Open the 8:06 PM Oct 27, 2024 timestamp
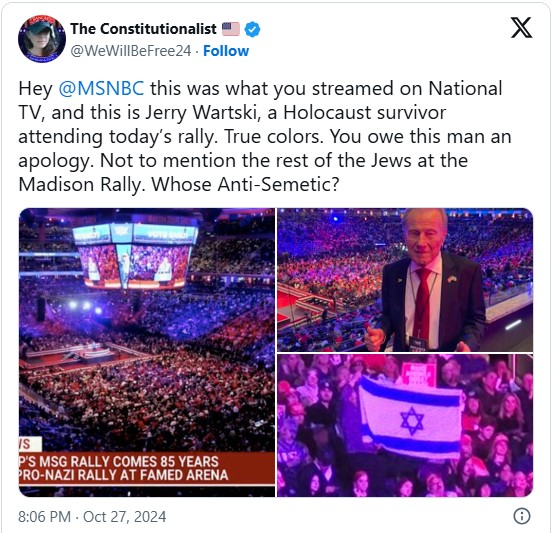This screenshot has height=533, width=557. click(92, 517)
